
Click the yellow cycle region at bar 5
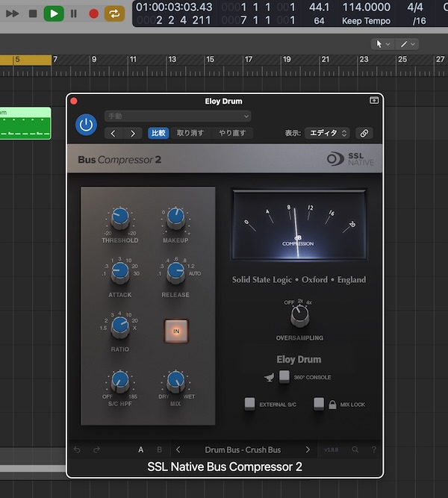[25, 60]
